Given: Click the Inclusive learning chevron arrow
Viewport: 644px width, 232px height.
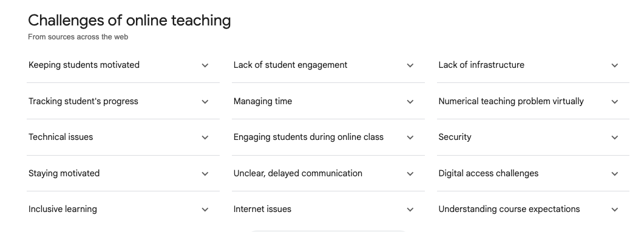Looking at the screenshot, I should pyautogui.click(x=205, y=210).
